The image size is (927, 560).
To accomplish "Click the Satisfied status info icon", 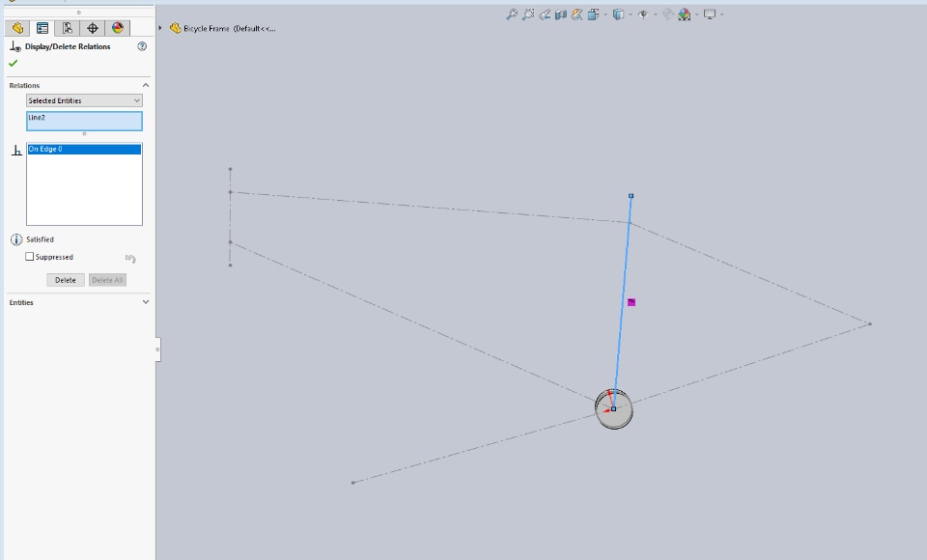I will click(16, 239).
